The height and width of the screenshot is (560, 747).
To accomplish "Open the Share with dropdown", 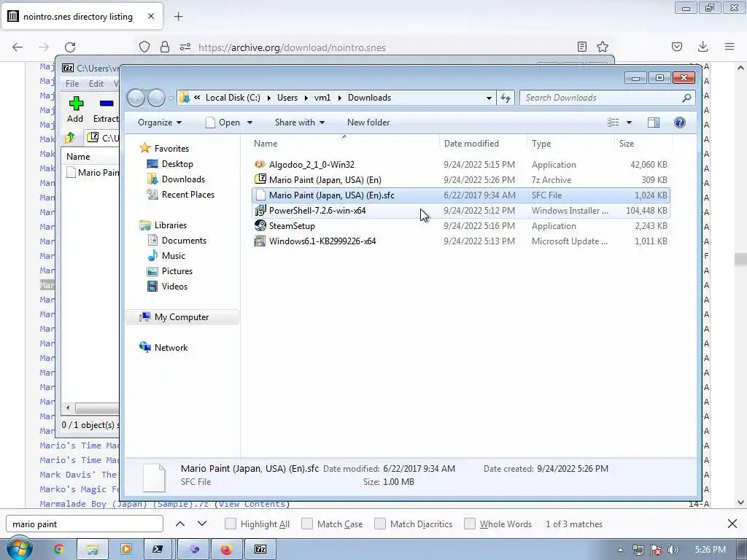I will tap(300, 122).
